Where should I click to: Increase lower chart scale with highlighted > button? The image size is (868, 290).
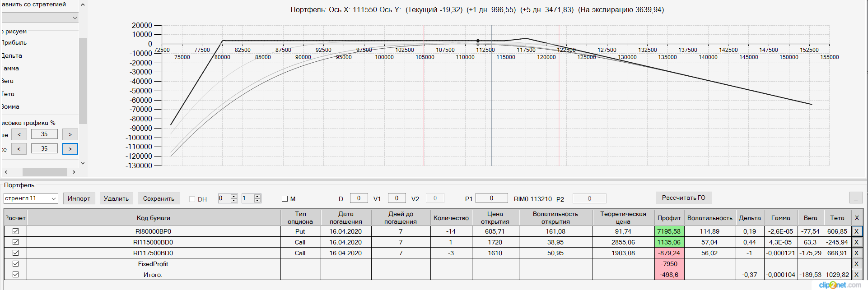70,149
